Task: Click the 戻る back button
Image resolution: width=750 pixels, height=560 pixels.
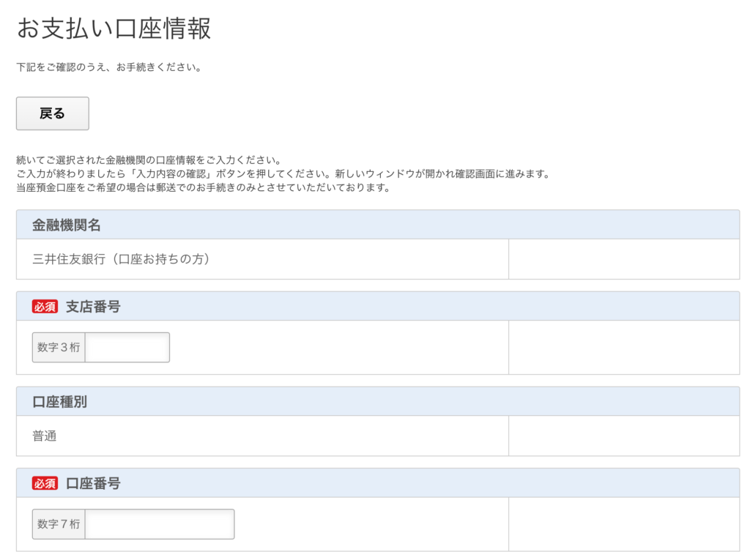Action: pyautogui.click(x=53, y=113)
